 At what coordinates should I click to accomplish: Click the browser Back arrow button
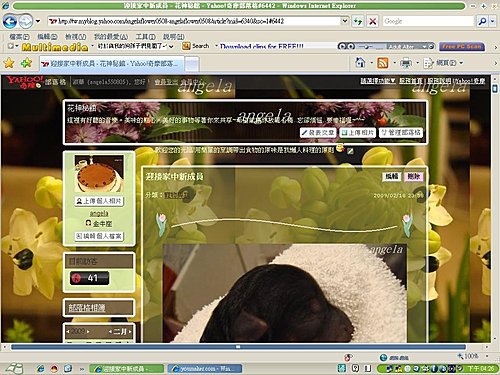[10, 22]
